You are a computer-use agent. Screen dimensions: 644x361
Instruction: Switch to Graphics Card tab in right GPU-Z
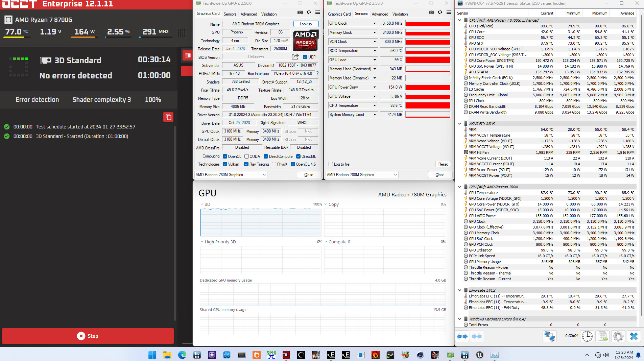pos(339,14)
